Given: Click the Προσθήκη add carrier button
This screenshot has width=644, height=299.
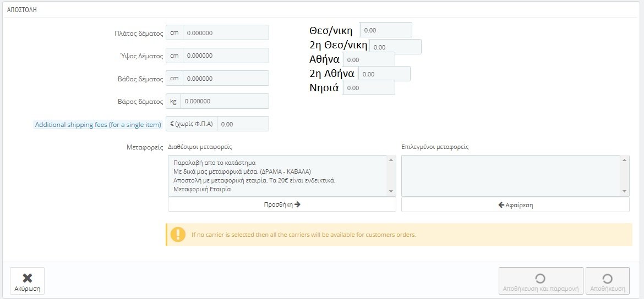Looking at the screenshot, I should click(x=282, y=204).
